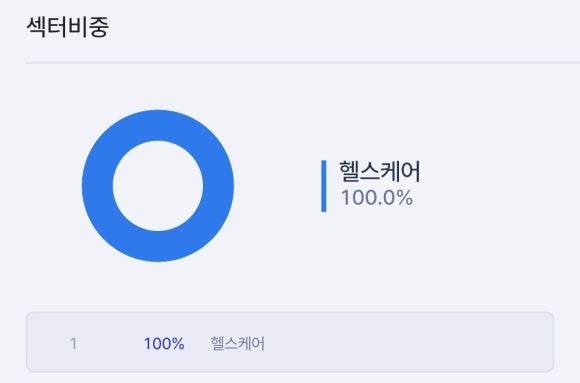Select the 헬스케어 legend label

380,171
